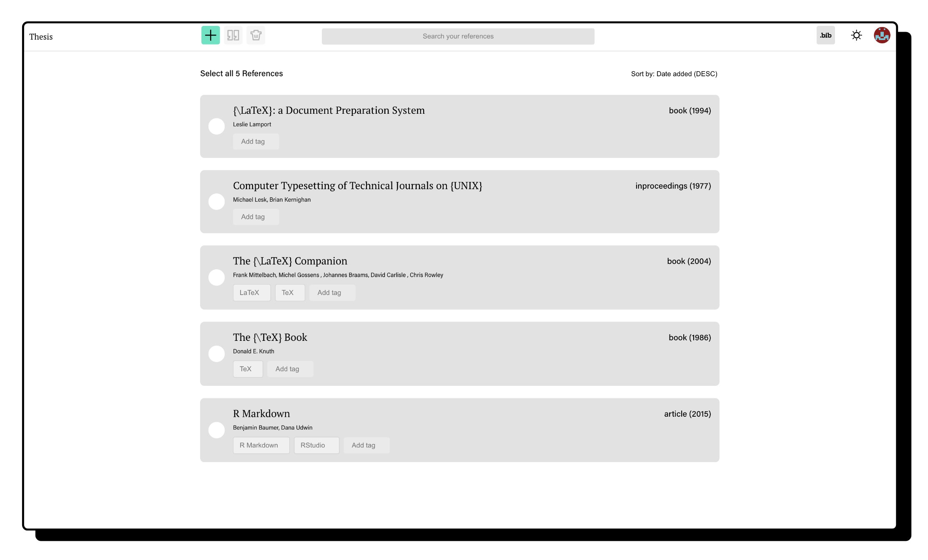Export references with the .bib button
The height and width of the screenshot is (560, 928).
pos(825,35)
